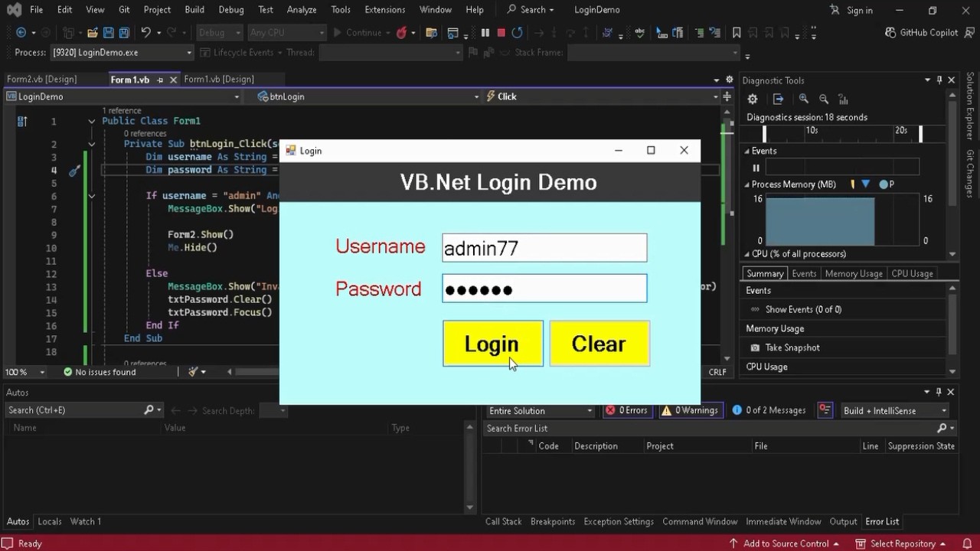980x551 pixels.
Task: Click the Username field containing admin77
Action: click(544, 248)
